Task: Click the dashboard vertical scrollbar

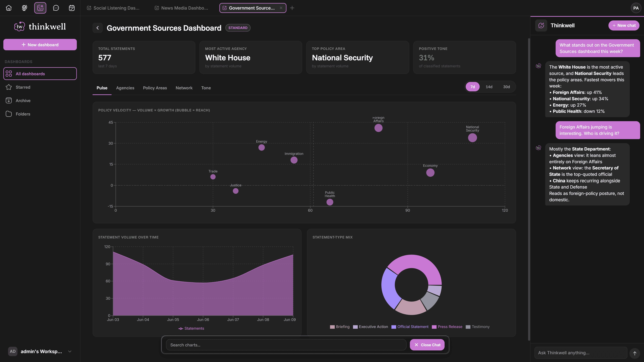Action: (529, 189)
